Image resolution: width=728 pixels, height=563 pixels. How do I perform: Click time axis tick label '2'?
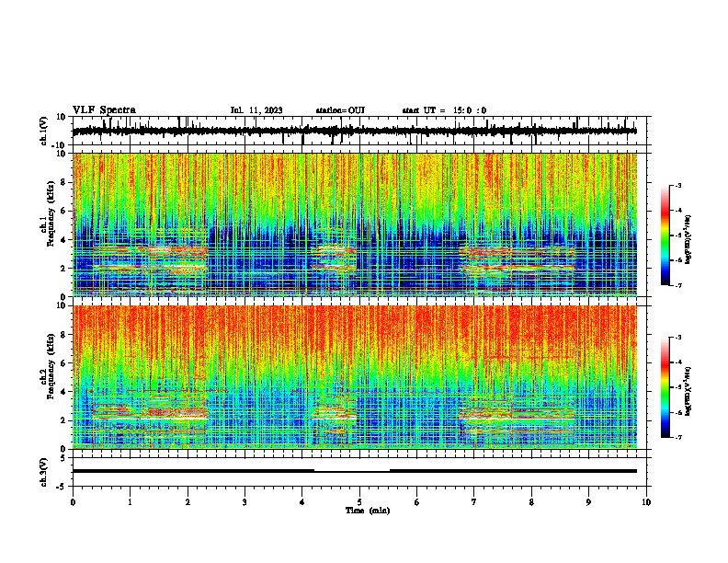(188, 502)
